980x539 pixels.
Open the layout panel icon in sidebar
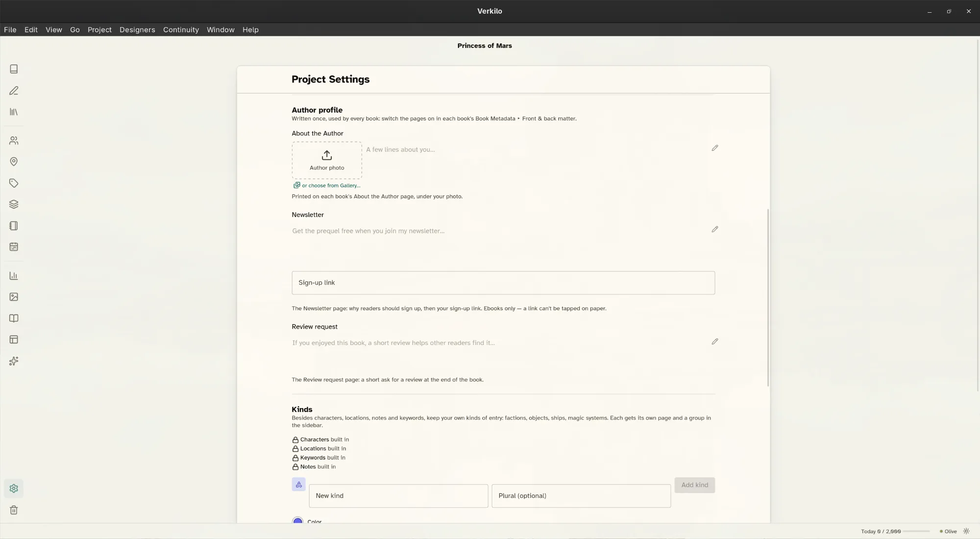pyautogui.click(x=14, y=340)
